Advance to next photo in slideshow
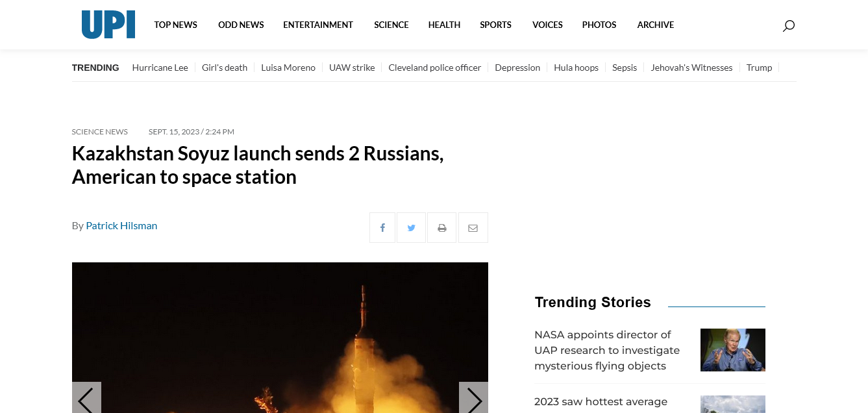The height and width of the screenshot is (413, 868). point(473,399)
